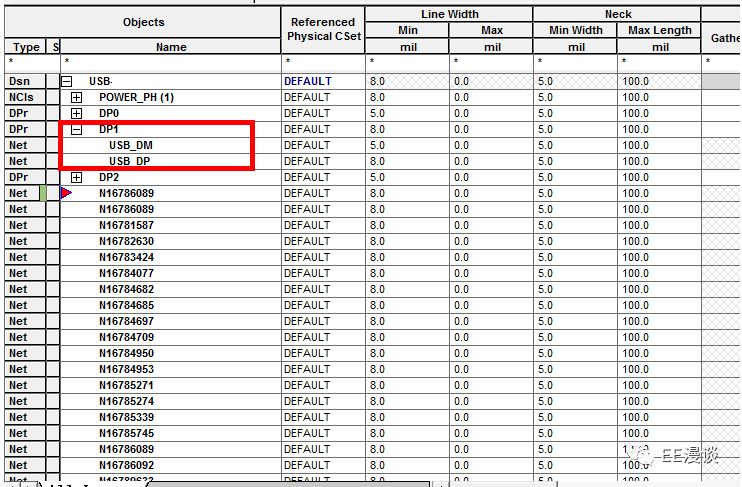Select the USB design name
The image size is (742, 487).
[100, 81]
